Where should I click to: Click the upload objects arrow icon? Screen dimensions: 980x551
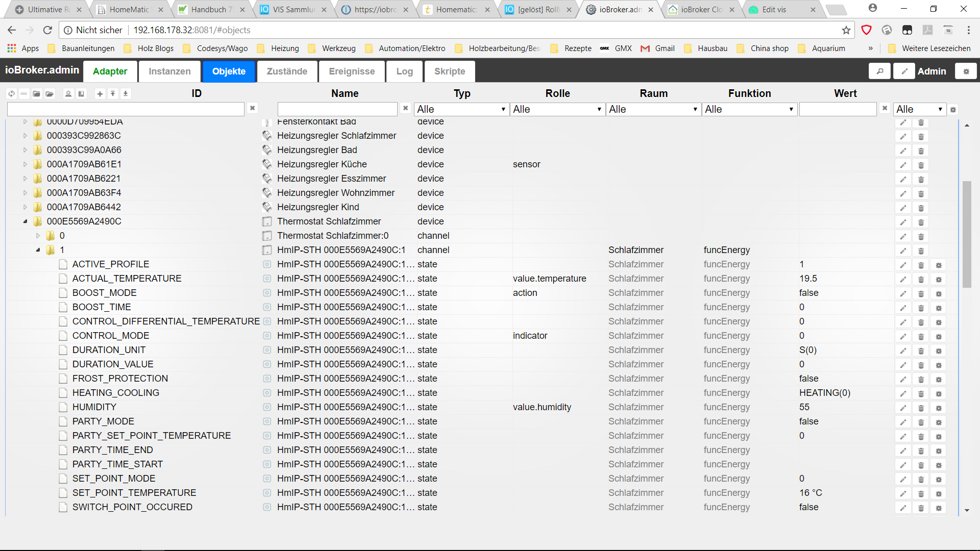(x=113, y=94)
